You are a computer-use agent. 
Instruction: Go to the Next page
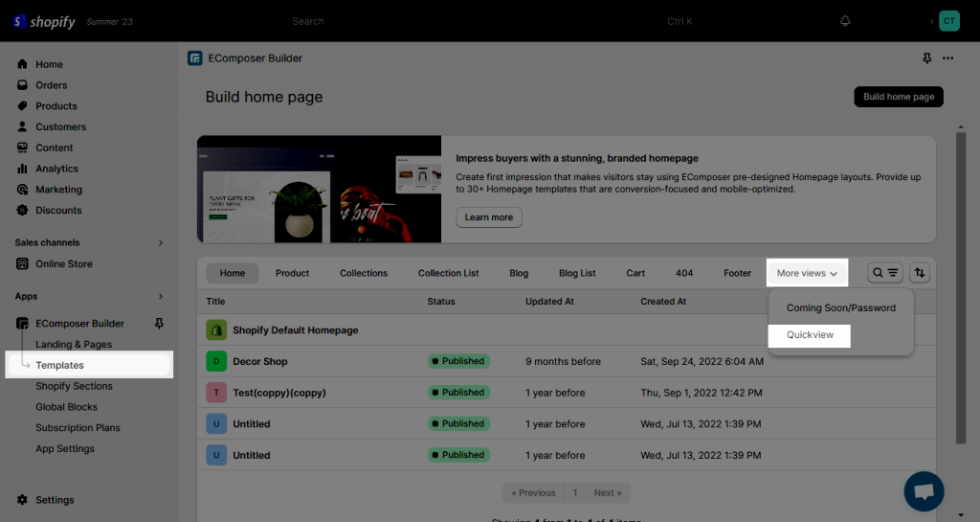[x=608, y=492]
